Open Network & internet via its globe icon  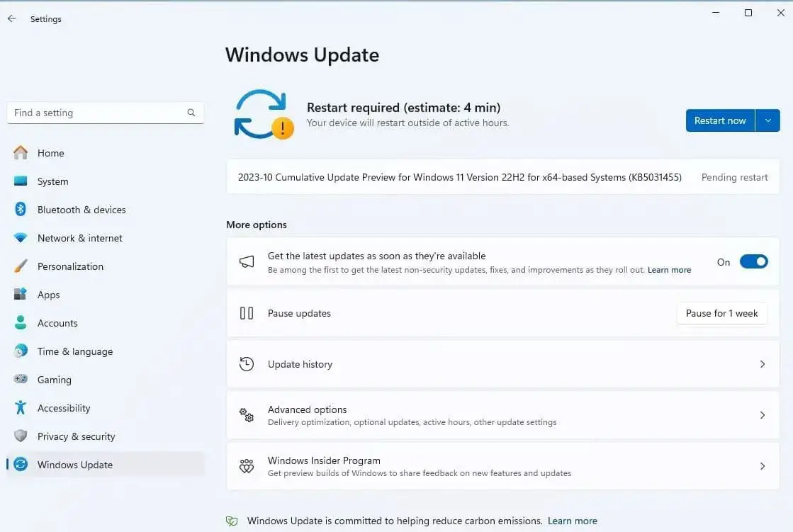pos(21,238)
